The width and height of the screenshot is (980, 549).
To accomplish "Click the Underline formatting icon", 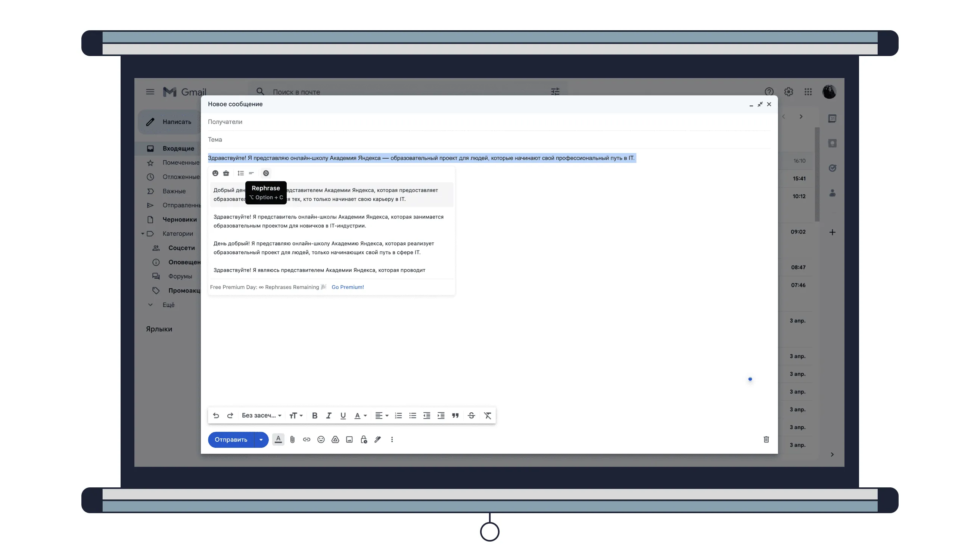I will click(x=343, y=416).
